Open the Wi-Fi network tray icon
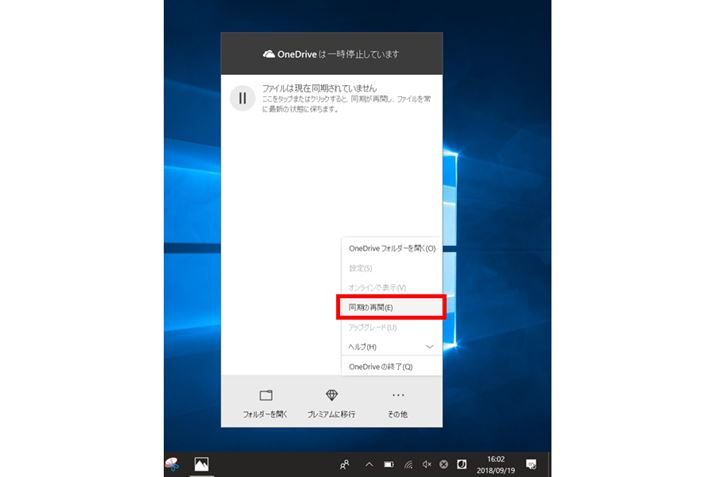715x477 pixels. [408, 464]
